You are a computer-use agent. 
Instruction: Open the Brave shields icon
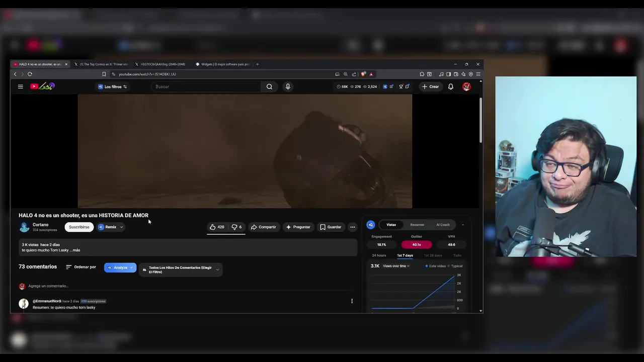(x=363, y=74)
